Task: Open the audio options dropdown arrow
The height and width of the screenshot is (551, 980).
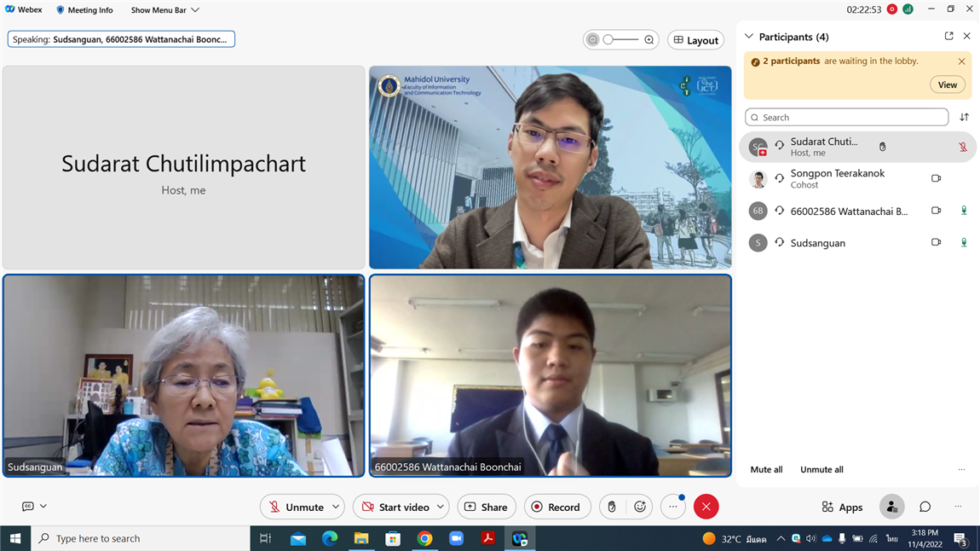Action: click(336, 507)
